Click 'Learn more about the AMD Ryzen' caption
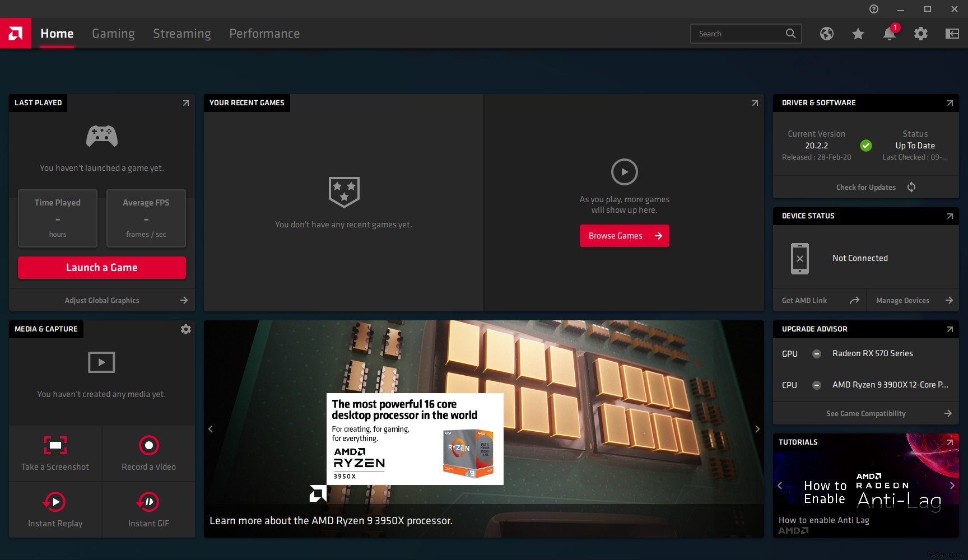Screen dimensions: 968x560 pyautogui.click(x=331, y=521)
